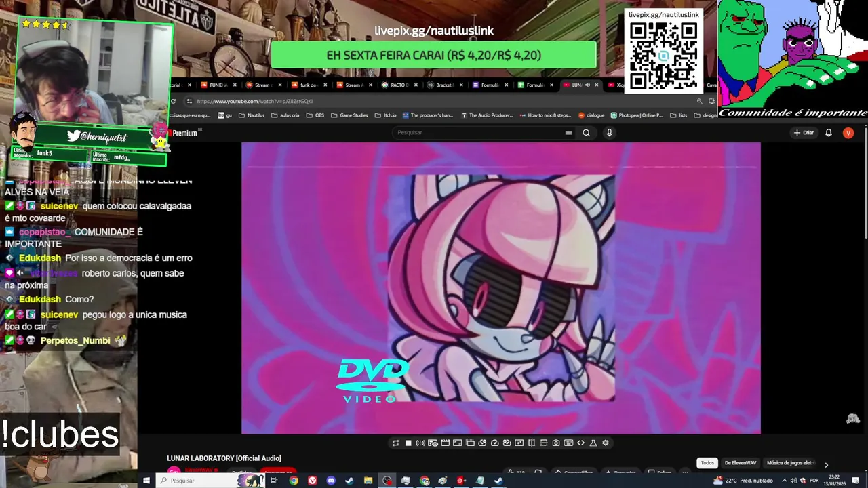Open the Windows Start menu
The width and height of the screenshot is (868, 488).
(x=146, y=481)
